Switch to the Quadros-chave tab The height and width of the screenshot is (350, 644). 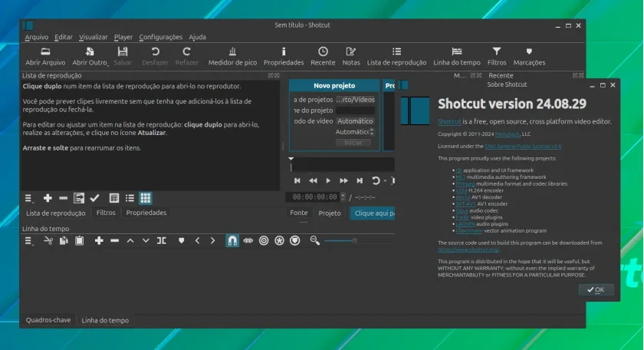coord(48,320)
